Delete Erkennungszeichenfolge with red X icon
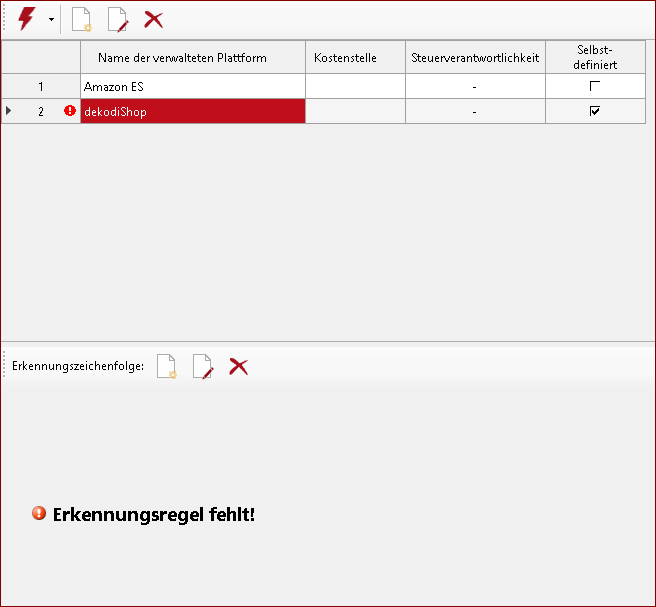 (238, 366)
